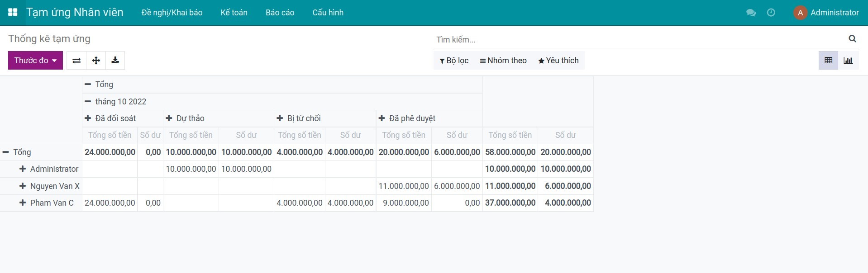The width and height of the screenshot is (868, 273).
Task: Open the Nhóm theo grouping dropdown
Action: [x=503, y=61]
